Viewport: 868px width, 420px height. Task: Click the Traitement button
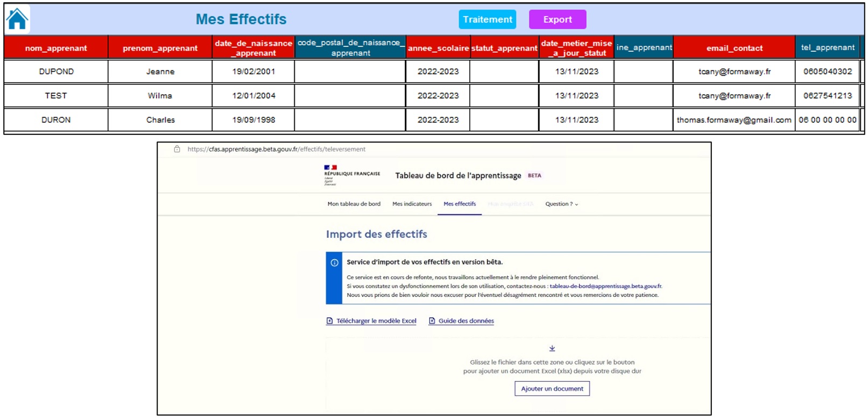click(488, 19)
